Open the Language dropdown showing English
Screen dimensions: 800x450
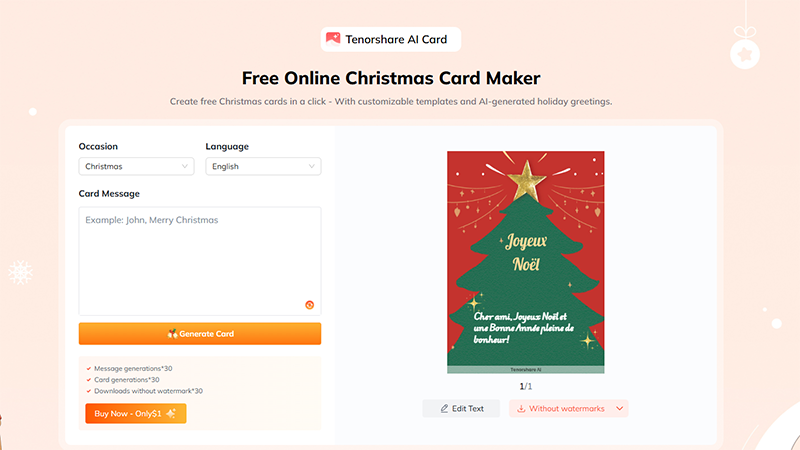coord(263,166)
